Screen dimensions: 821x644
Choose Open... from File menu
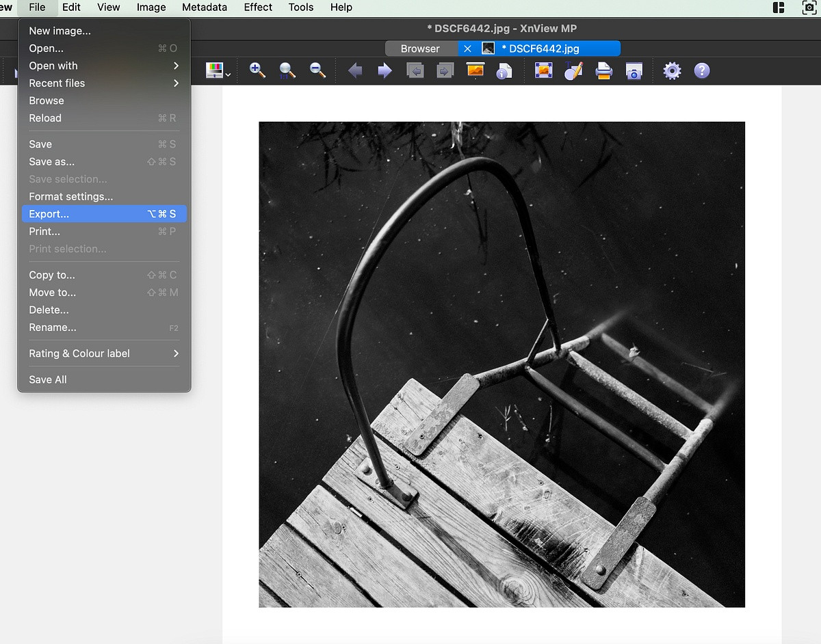point(104,48)
